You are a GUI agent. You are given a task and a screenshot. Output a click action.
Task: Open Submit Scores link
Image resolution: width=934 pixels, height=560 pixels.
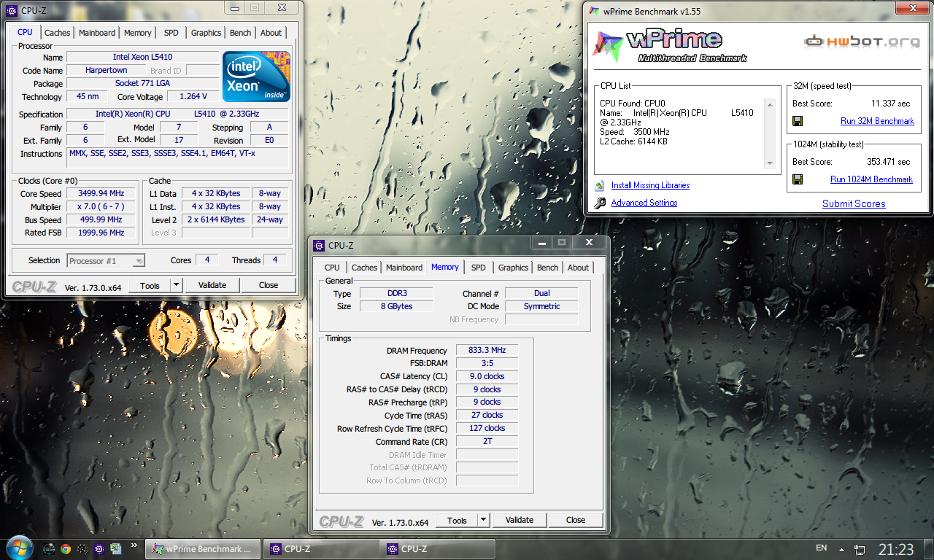pos(854,203)
